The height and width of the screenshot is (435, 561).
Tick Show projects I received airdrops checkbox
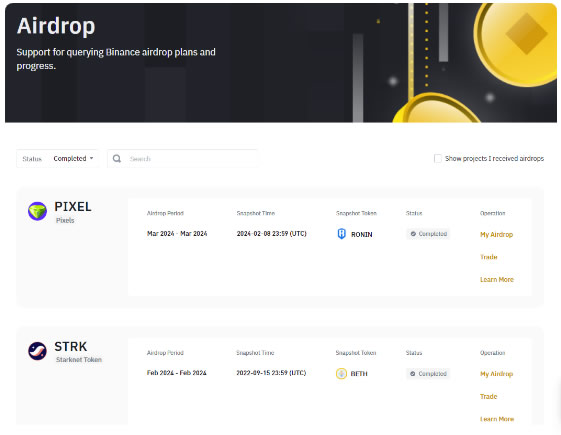(438, 158)
